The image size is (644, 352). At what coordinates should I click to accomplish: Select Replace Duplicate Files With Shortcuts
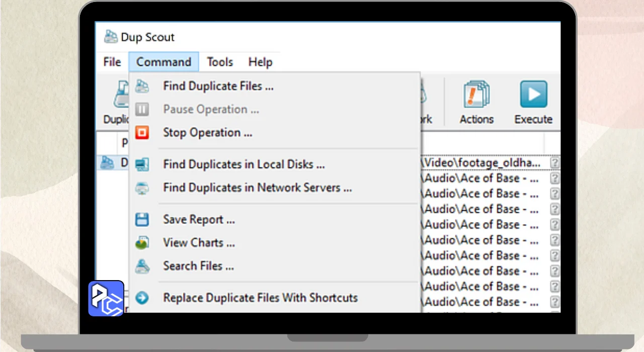[260, 298]
